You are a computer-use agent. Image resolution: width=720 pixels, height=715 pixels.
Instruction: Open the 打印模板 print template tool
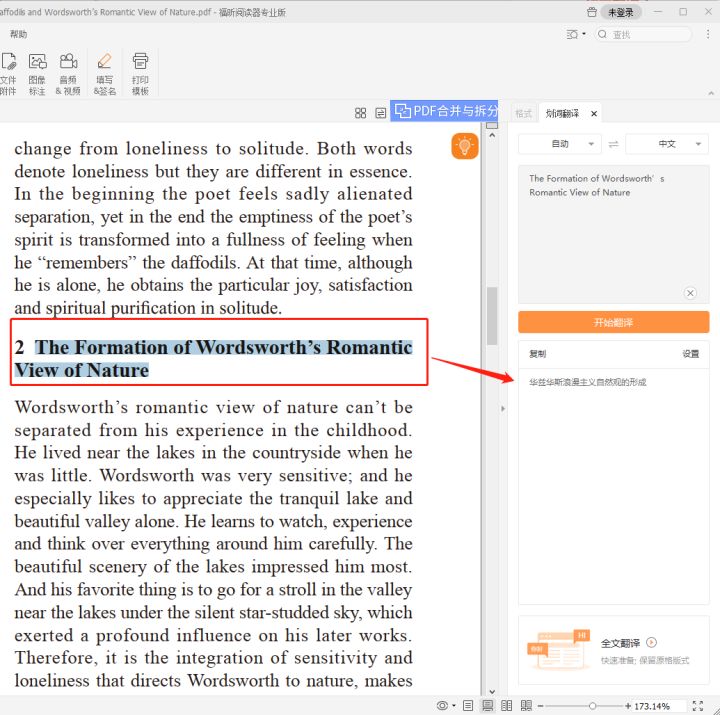coord(140,73)
